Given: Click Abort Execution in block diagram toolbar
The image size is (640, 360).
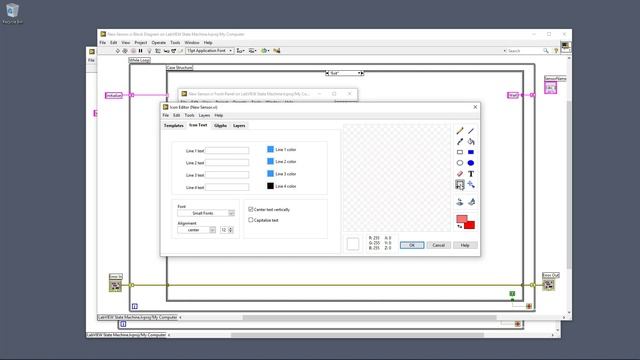Looking at the screenshot, I should 133,51.
